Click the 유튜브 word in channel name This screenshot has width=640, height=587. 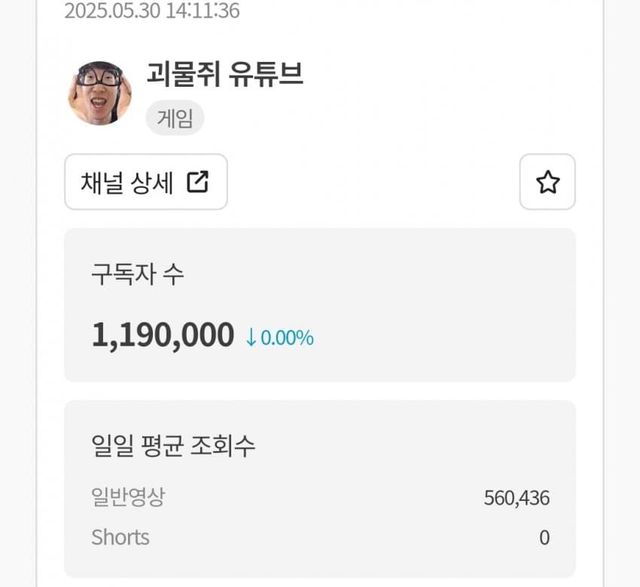pyautogui.click(x=264, y=74)
